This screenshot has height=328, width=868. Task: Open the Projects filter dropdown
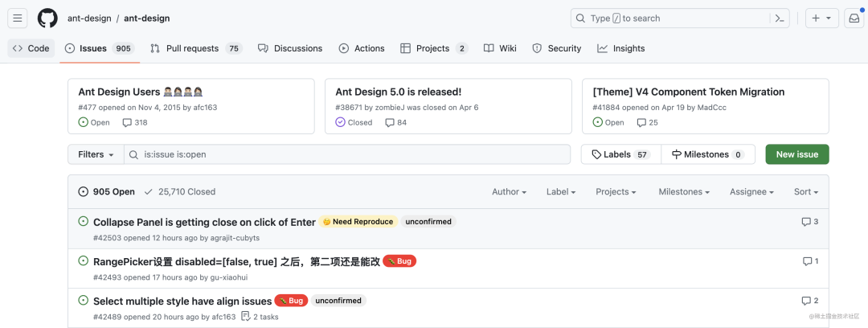(x=616, y=191)
